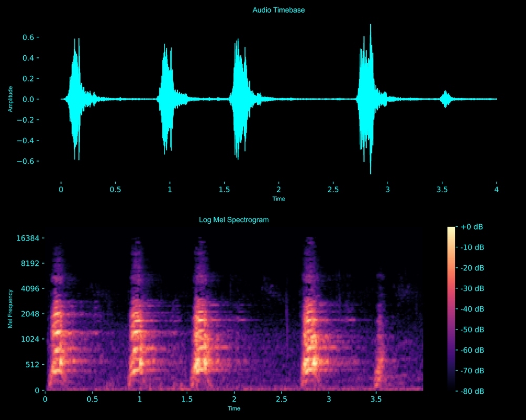Click the "Mel Frequency" y-axis label
Image resolution: width=526 pixels, height=420 pixels.
[x=10, y=309]
